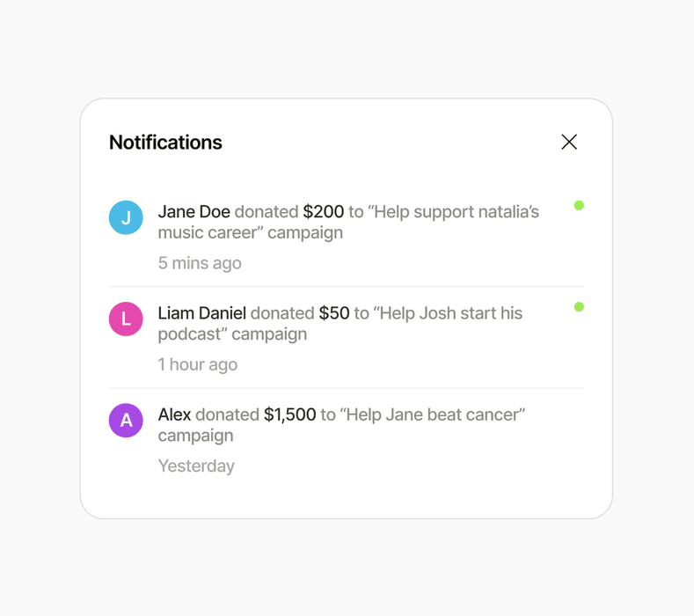Click unread green dot on Jane Doe notification

[x=579, y=205]
